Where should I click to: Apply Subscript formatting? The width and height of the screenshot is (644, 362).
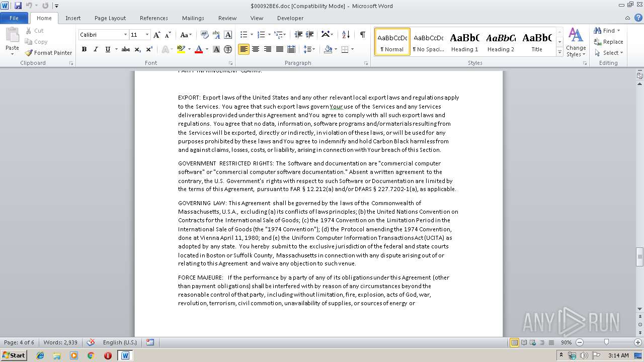pyautogui.click(x=138, y=49)
